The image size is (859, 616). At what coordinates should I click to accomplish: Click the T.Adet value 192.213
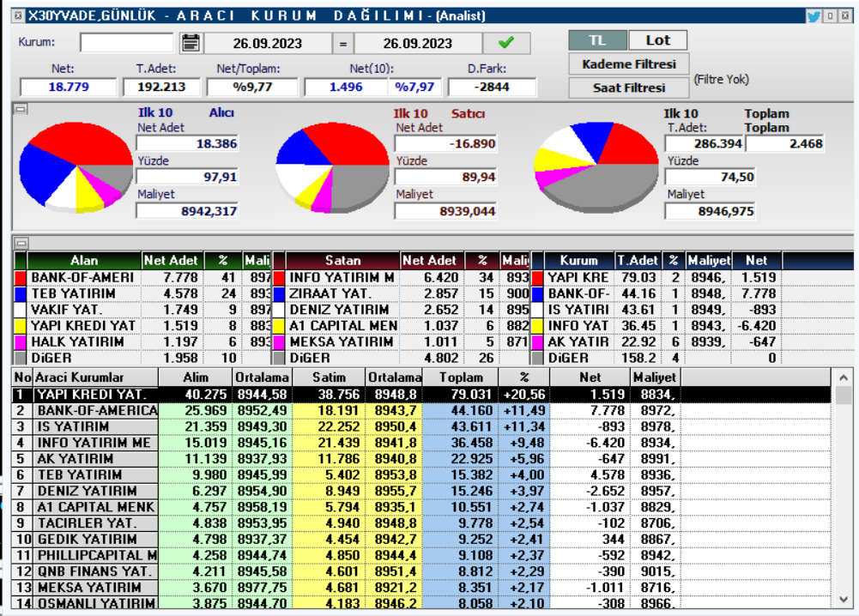point(161,87)
